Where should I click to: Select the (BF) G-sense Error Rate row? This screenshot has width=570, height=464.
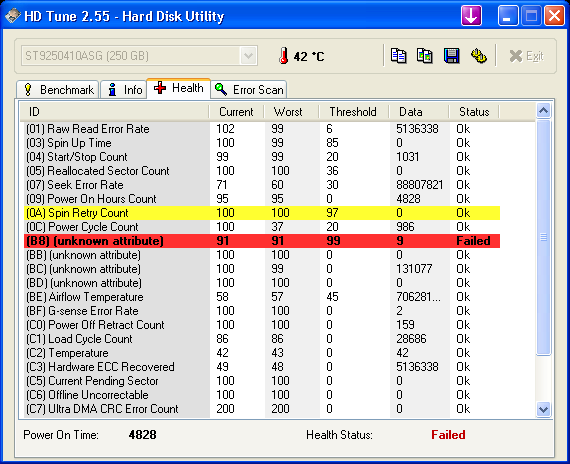pyautogui.click(x=262, y=311)
